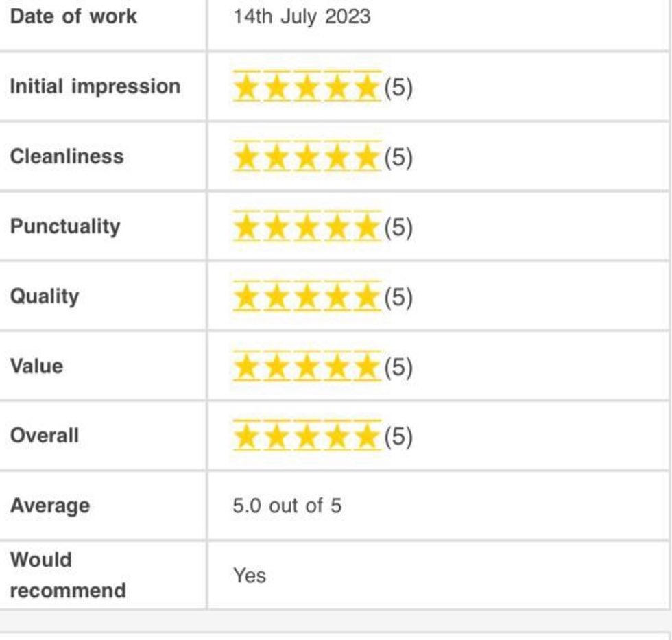Click fifth star in Initial impression row

click(367, 88)
